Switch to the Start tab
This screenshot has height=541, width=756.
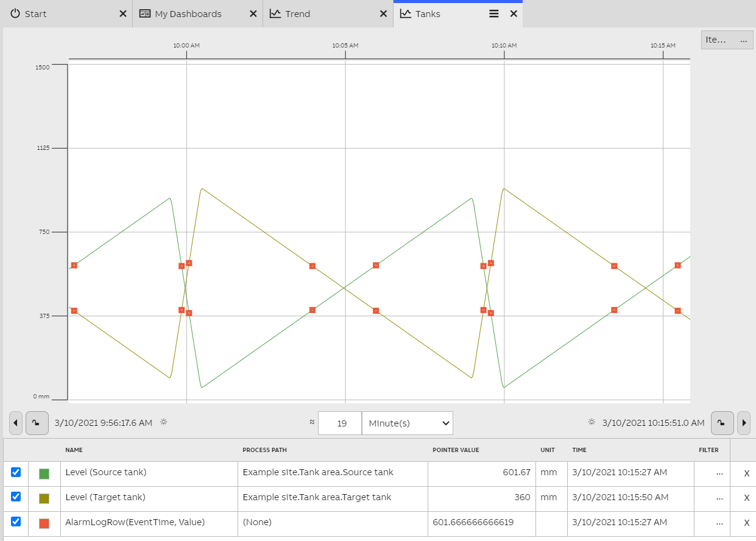pyautogui.click(x=66, y=13)
